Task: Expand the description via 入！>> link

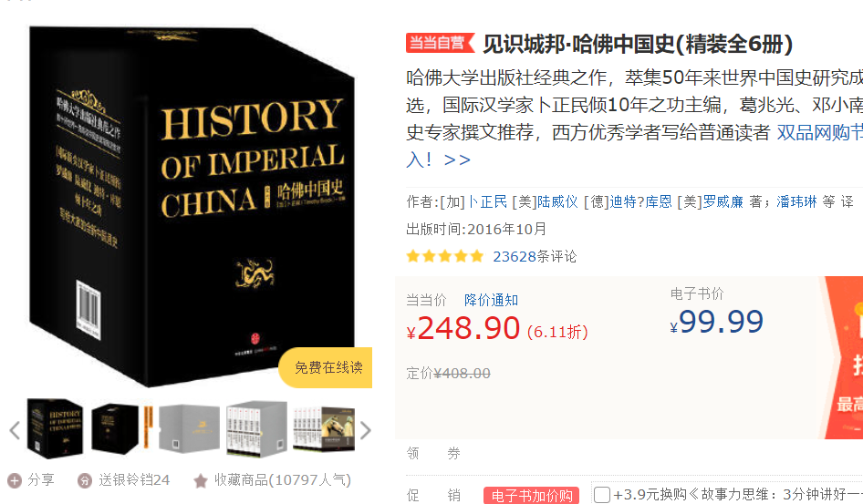Action: (x=438, y=159)
